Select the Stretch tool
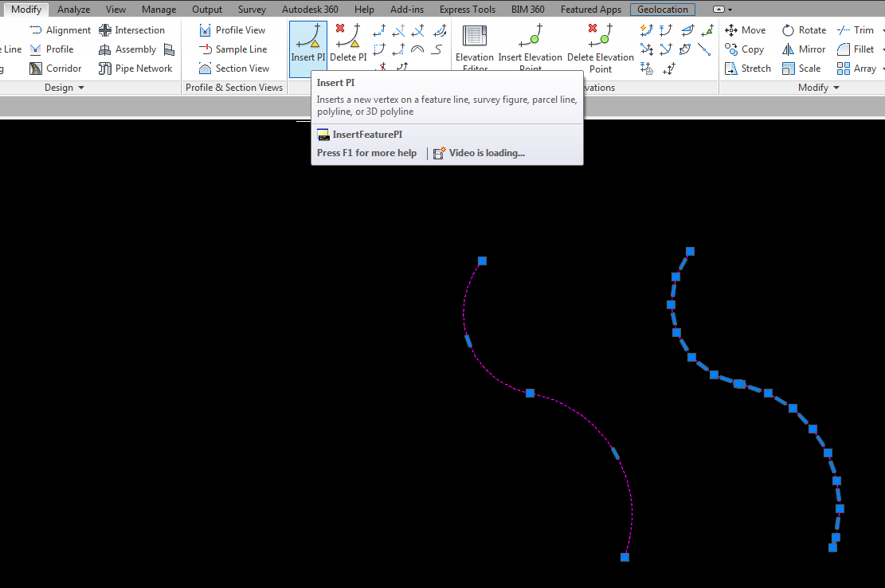This screenshot has height=588, width=885. 747,68
